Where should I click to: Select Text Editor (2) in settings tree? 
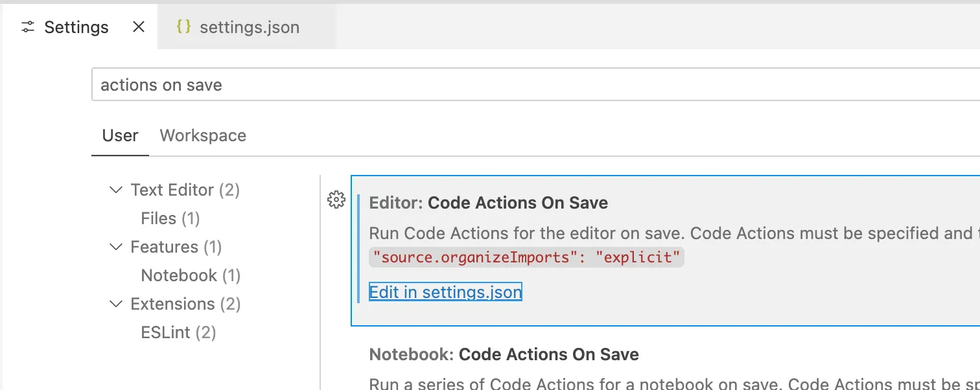185,190
